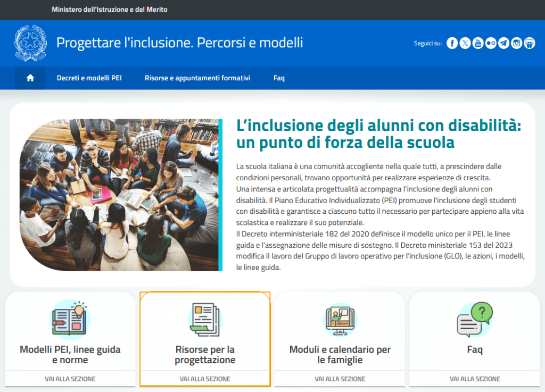Click the Risorse per la progettazione document icon
The image size is (545, 392).
coord(205,319)
